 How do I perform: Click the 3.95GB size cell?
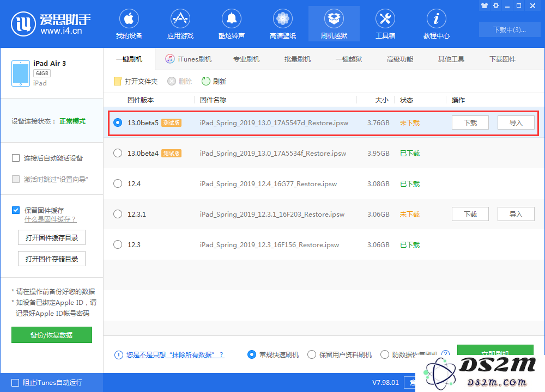click(x=379, y=153)
